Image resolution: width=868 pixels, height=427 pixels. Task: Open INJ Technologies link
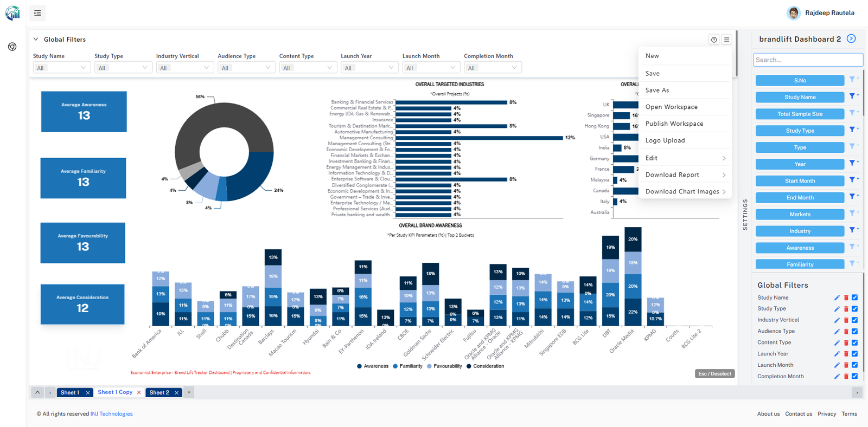pyautogui.click(x=111, y=414)
